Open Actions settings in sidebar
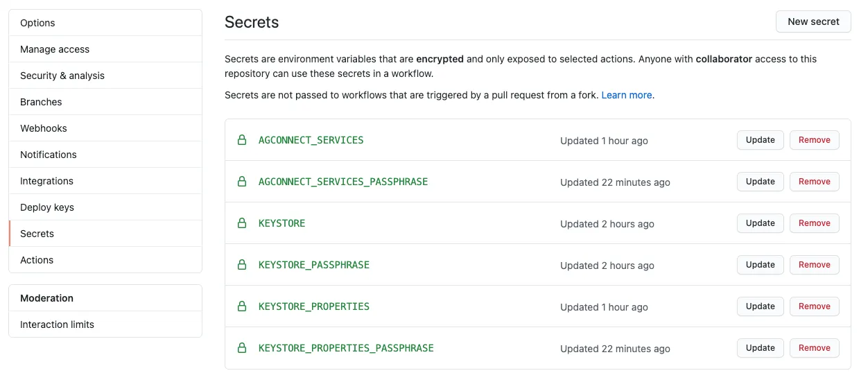The image size is (868, 382). pos(105,260)
